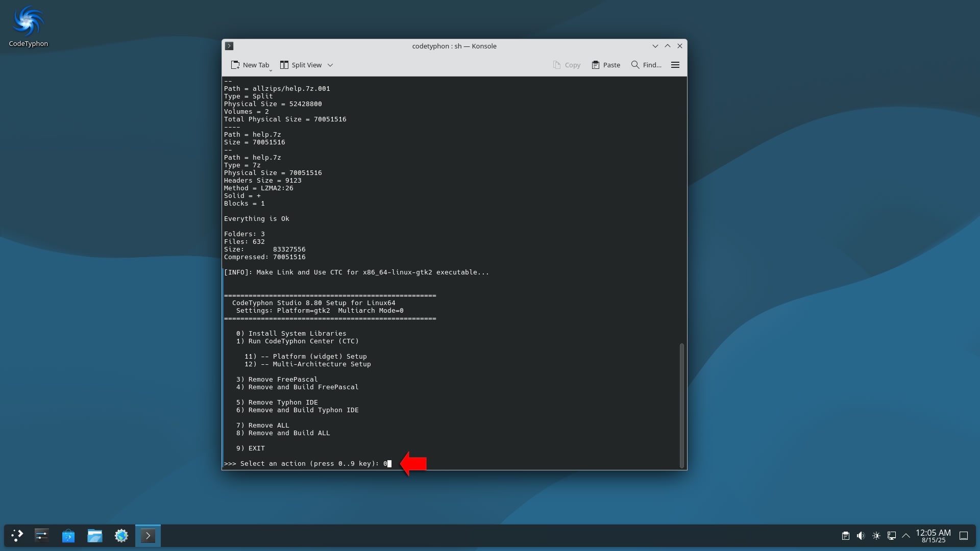Click text '4) Remove and Build FreePascal'

(x=297, y=387)
